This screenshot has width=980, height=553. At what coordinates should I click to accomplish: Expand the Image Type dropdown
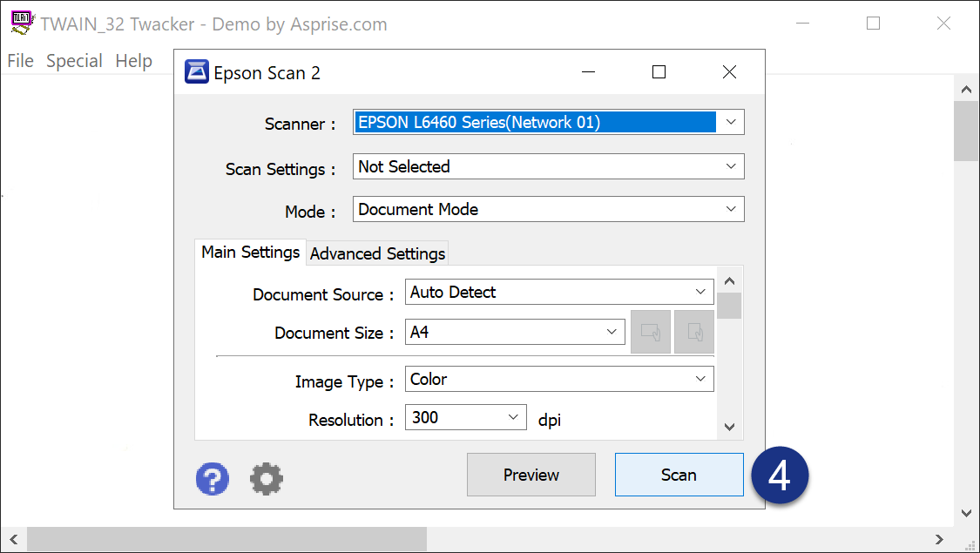pos(700,379)
